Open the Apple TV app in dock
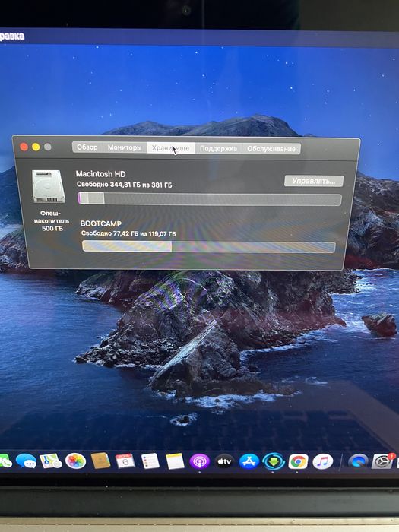399x532 pixels. coord(224,461)
